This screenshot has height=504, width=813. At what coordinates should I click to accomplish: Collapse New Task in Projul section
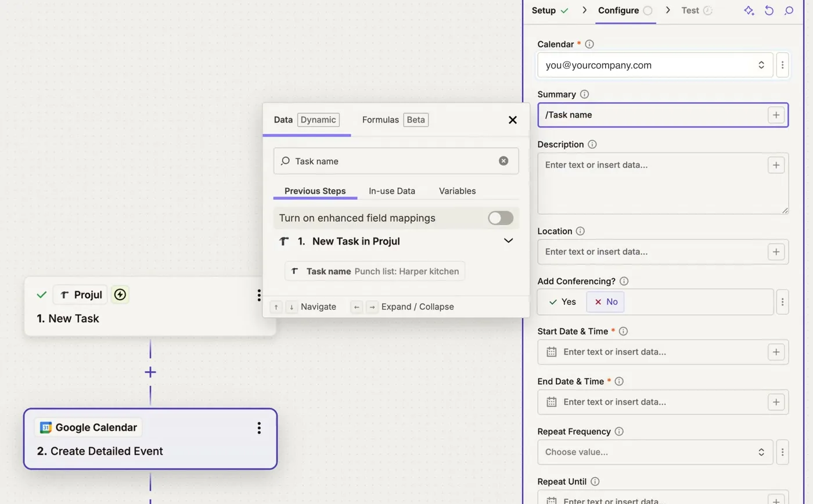[508, 241]
